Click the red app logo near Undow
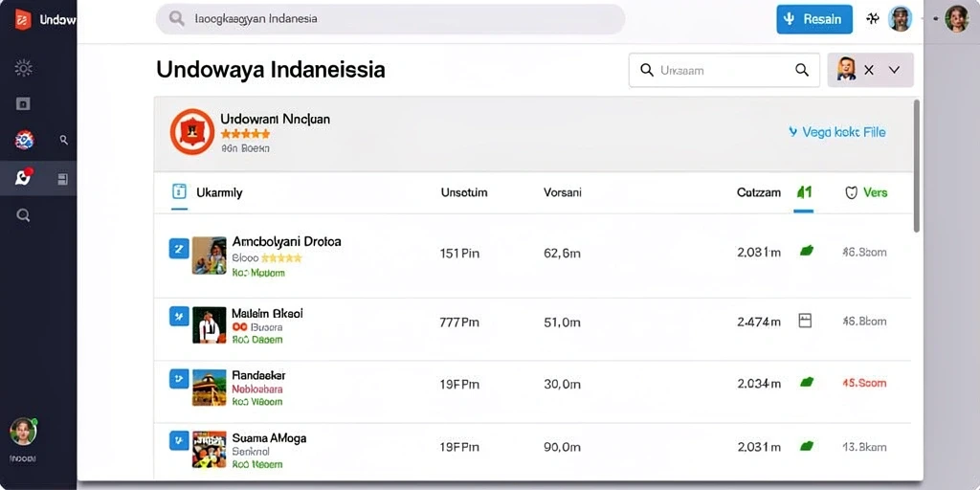980x490 pixels. tap(23, 19)
